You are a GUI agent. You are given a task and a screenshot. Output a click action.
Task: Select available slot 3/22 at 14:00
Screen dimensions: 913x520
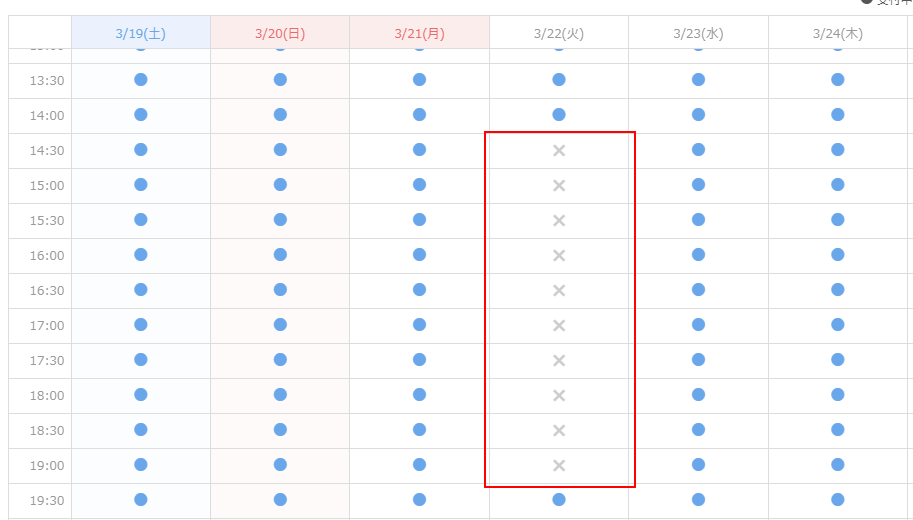click(x=559, y=115)
